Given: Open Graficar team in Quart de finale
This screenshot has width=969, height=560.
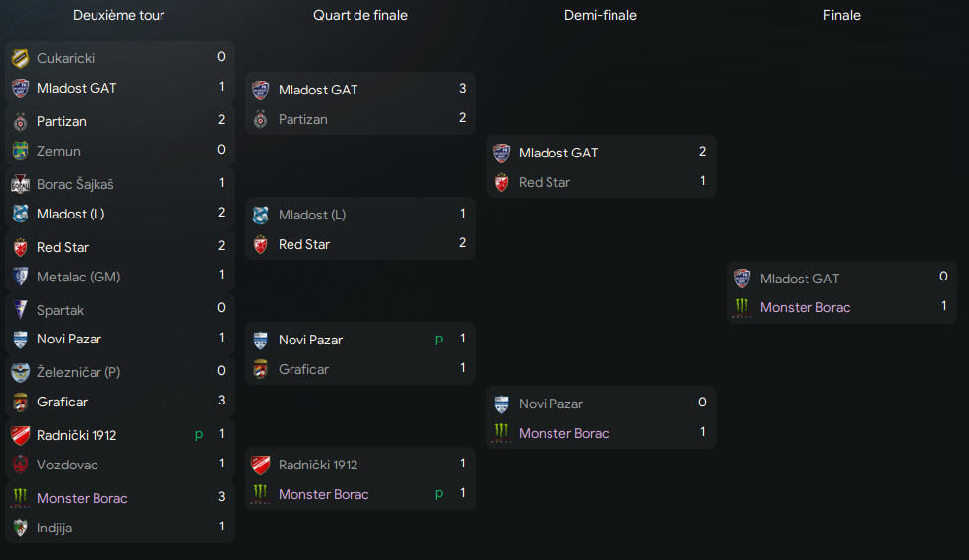Looking at the screenshot, I should [x=303, y=369].
